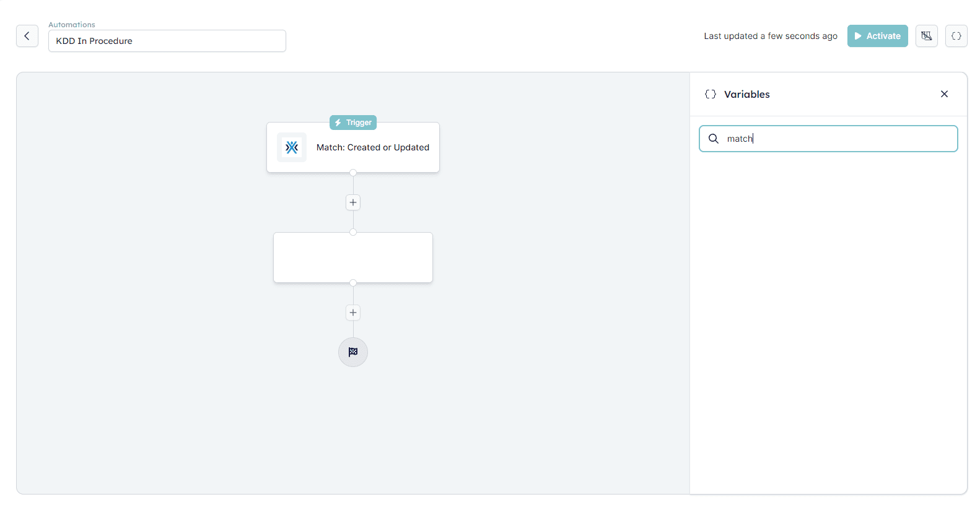Select the empty step node
This screenshot has height=510, width=980.
pyautogui.click(x=353, y=257)
